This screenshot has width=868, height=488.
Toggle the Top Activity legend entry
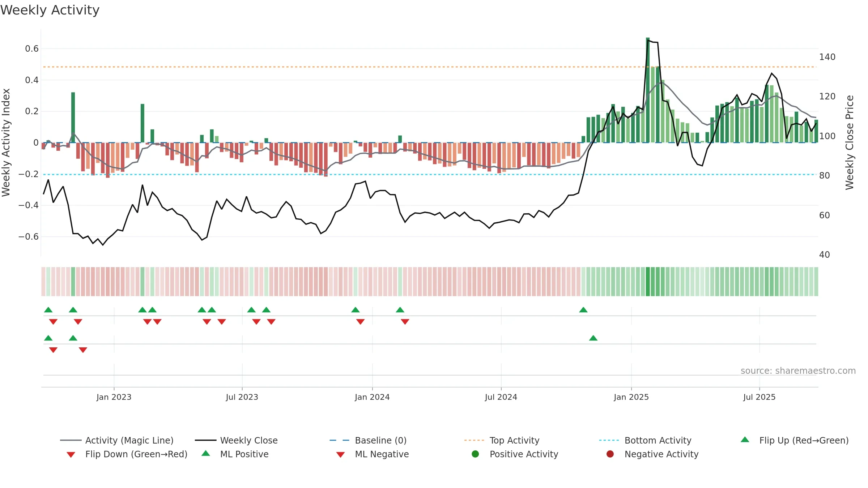(x=502, y=440)
